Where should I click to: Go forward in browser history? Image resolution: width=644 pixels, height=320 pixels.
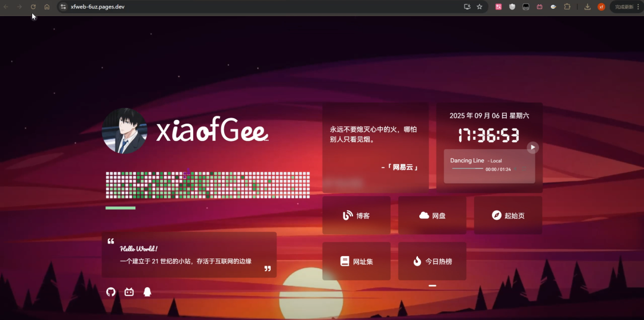(19, 7)
